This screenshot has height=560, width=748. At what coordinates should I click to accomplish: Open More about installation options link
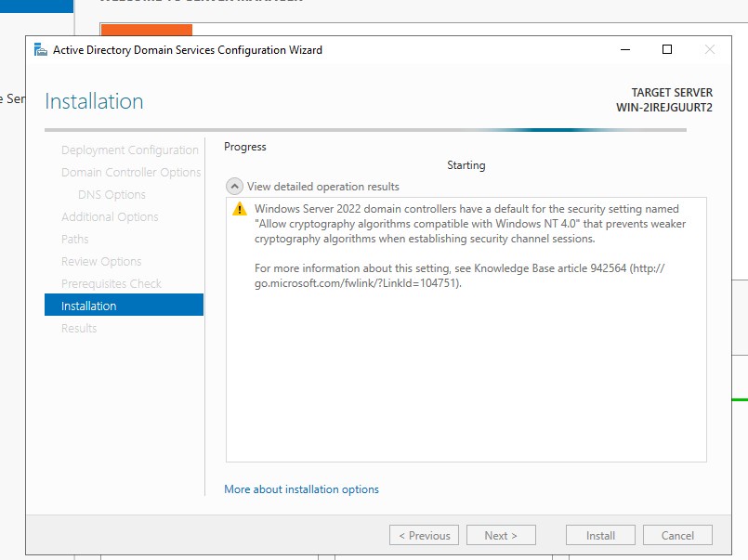[301, 489]
